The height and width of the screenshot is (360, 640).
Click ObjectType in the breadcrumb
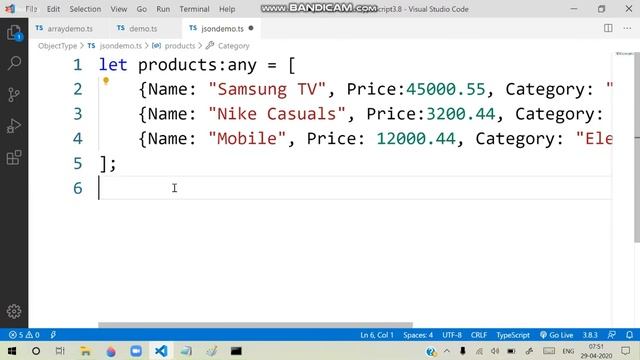pos(57,46)
